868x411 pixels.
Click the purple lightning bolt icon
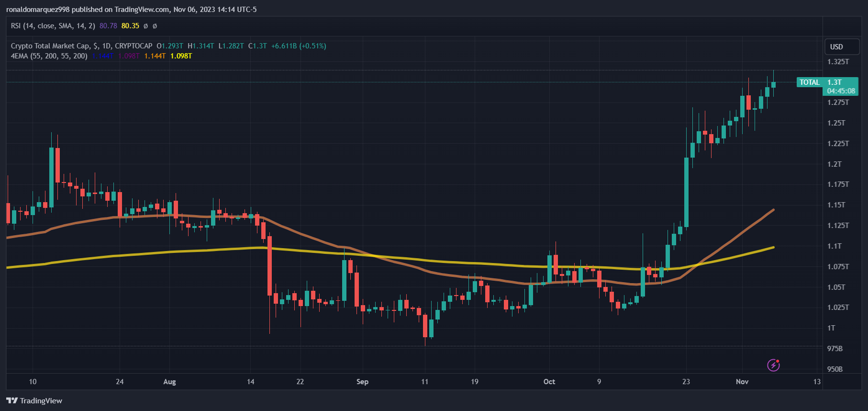[773, 365]
